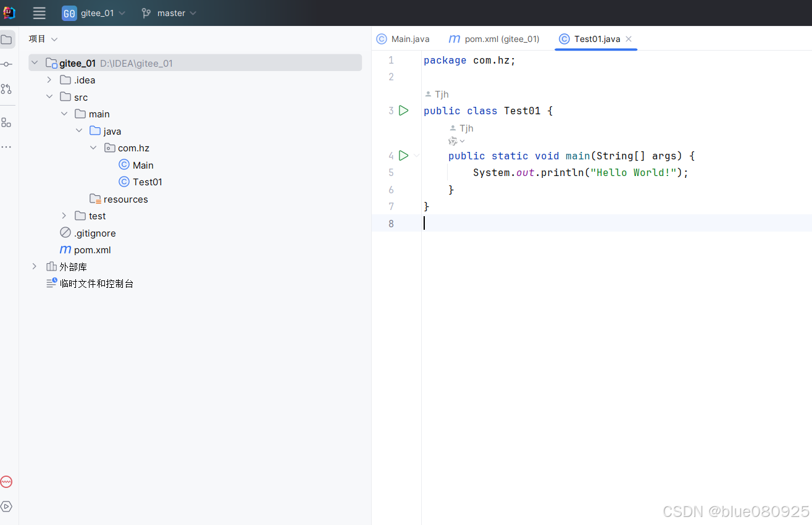Viewport: 812px width, 525px height.
Task: Open the main hamburger menu
Action: (x=40, y=13)
